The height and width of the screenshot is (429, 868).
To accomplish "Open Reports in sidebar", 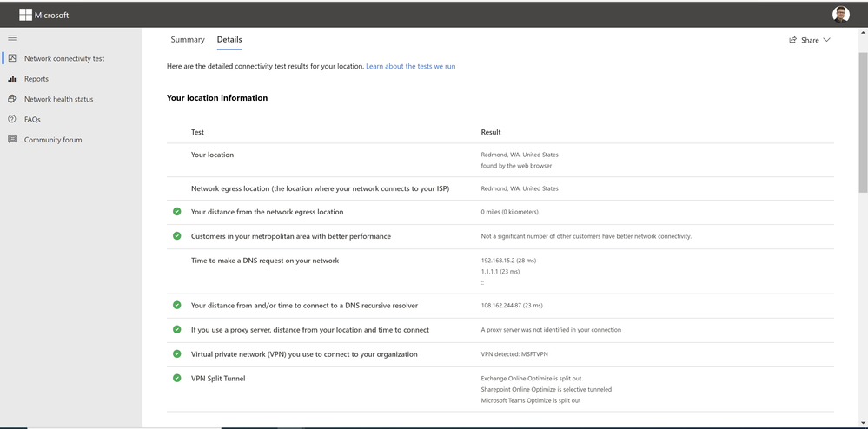I will point(36,79).
